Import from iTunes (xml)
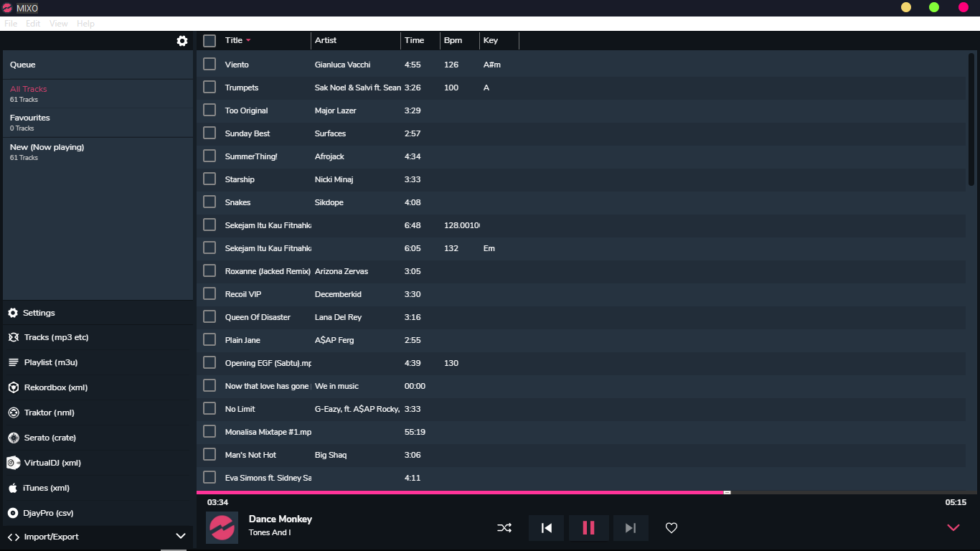This screenshot has height=551, width=980. point(46,488)
